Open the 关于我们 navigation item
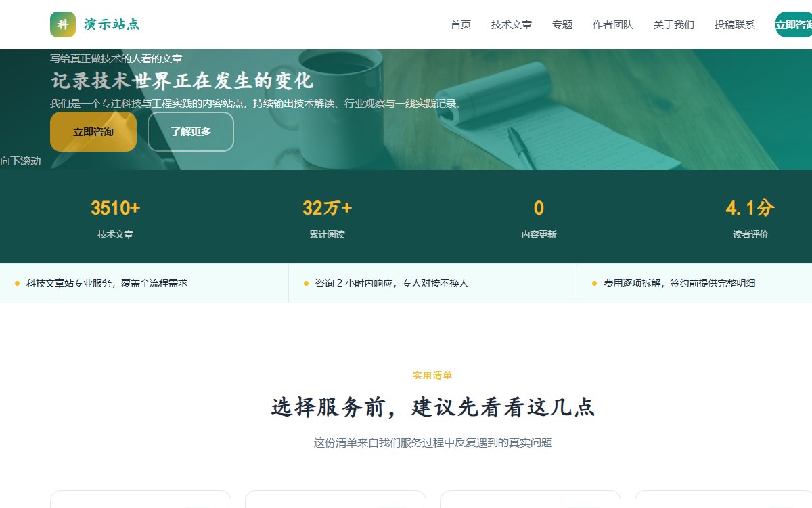Viewport: 812px width, 508px height. click(x=674, y=25)
